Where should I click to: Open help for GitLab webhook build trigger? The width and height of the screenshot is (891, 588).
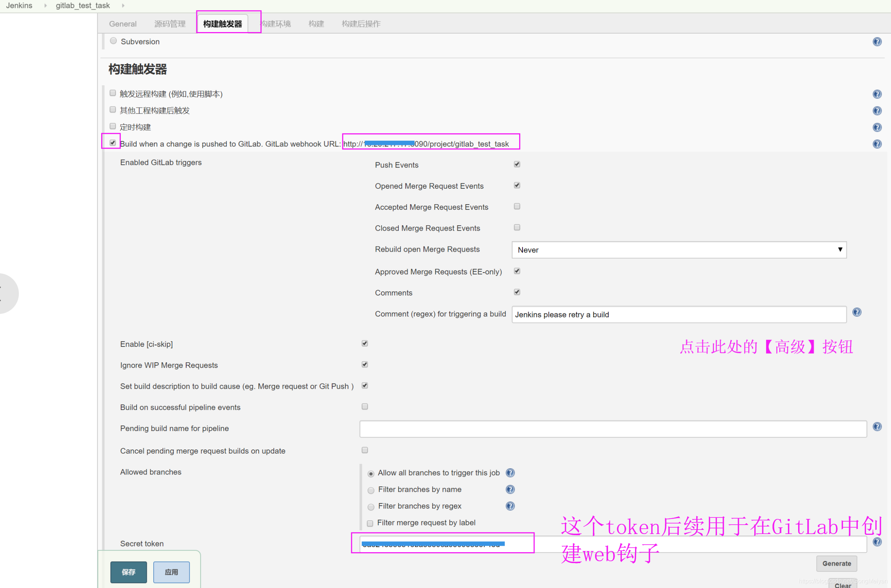(877, 144)
